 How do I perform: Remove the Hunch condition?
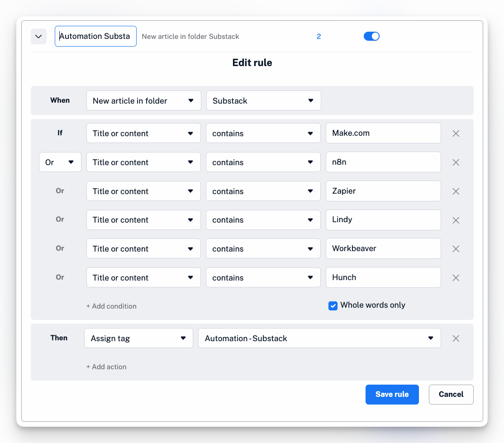[456, 278]
